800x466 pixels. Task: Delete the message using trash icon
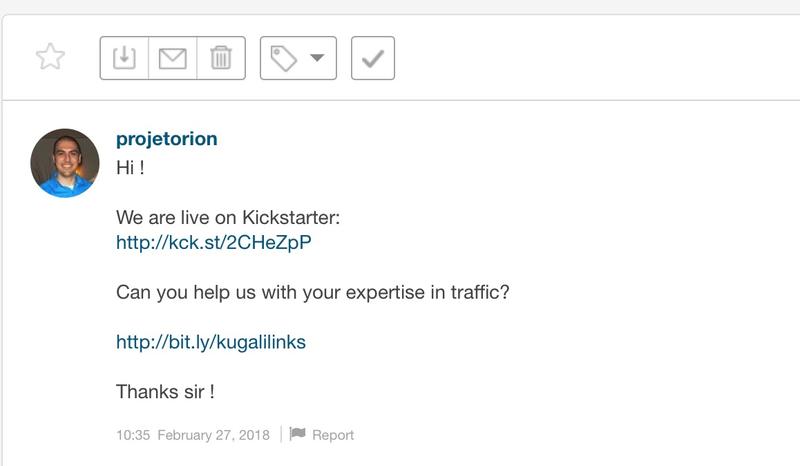pyautogui.click(x=221, y=58)
